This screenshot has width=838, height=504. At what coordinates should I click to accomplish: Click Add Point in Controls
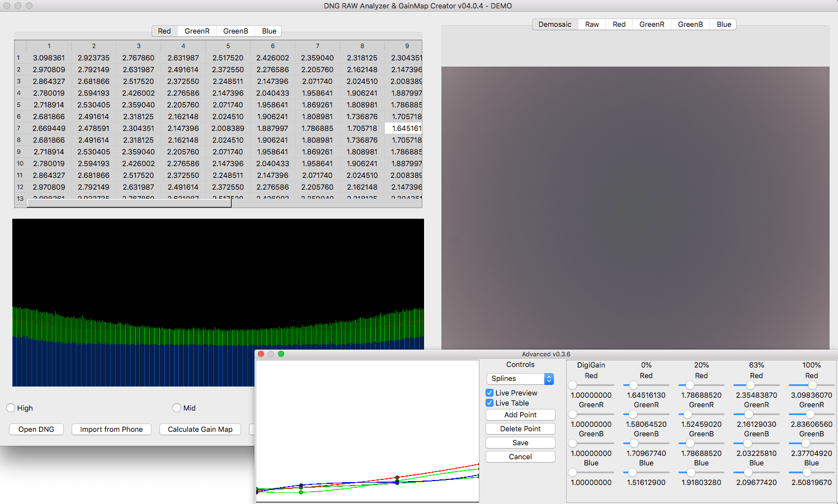tap(520, 414)
